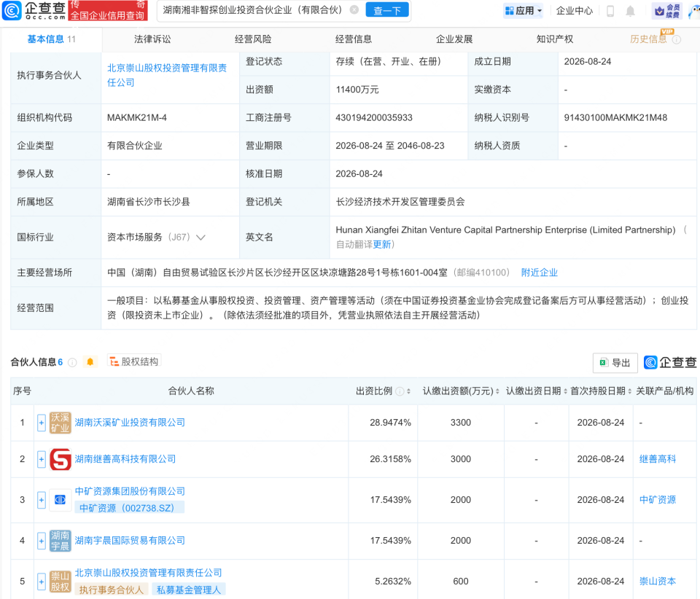The width and height of the screenshot is (700, 599).
Task: Open the 应用 dropdown menu
Action: 524,10
